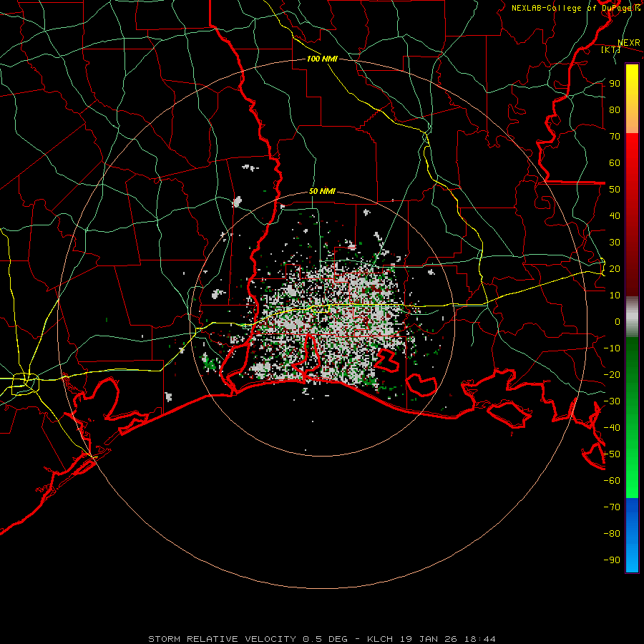Click the -90 value on the velocity scale

[612, 560]
